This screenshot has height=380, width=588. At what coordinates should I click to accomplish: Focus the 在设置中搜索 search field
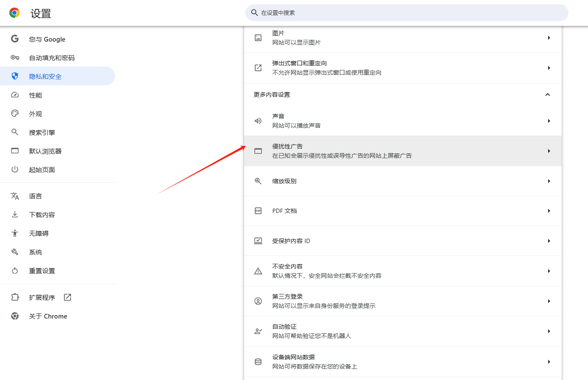(x=407, y=13)
